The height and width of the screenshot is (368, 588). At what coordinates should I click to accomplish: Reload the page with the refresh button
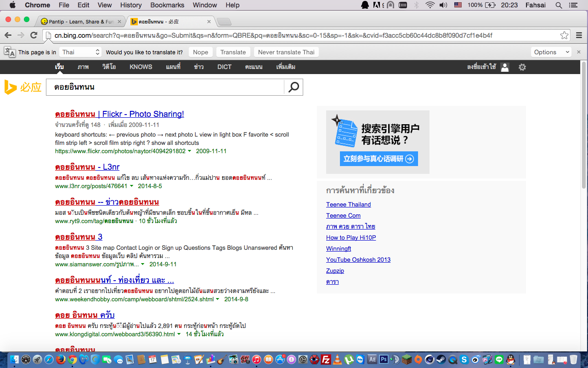pyautogui.click(x=34, y=35)
